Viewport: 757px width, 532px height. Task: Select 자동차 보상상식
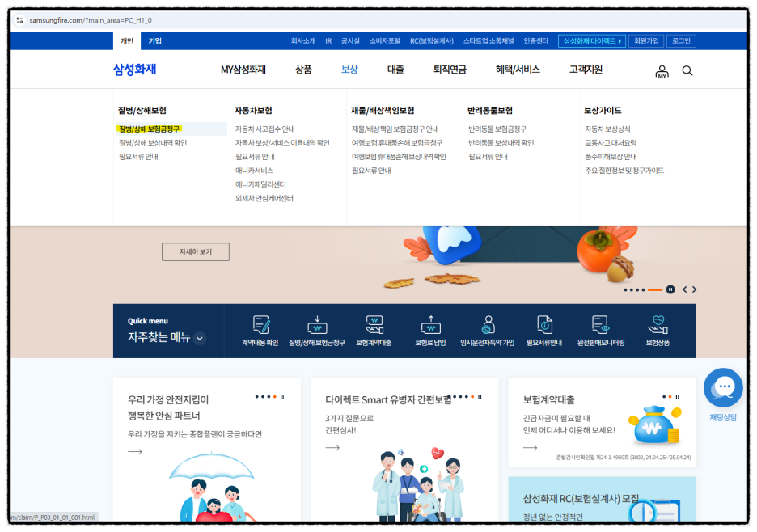click(607, 129)
